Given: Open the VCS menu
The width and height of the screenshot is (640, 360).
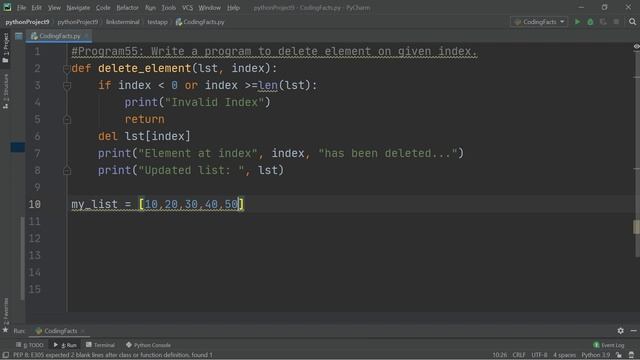Looking at the screenshot, I should [187, 8].
